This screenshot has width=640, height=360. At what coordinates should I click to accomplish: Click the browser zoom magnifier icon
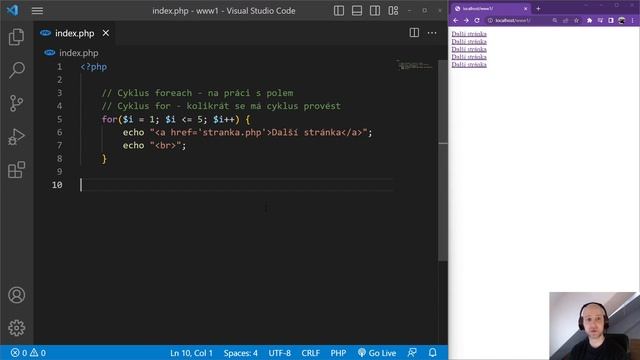pos(555,20)
